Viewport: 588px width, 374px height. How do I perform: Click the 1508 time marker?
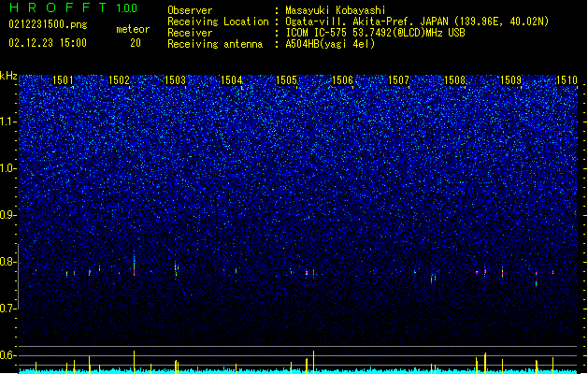(x=455, y=80)
